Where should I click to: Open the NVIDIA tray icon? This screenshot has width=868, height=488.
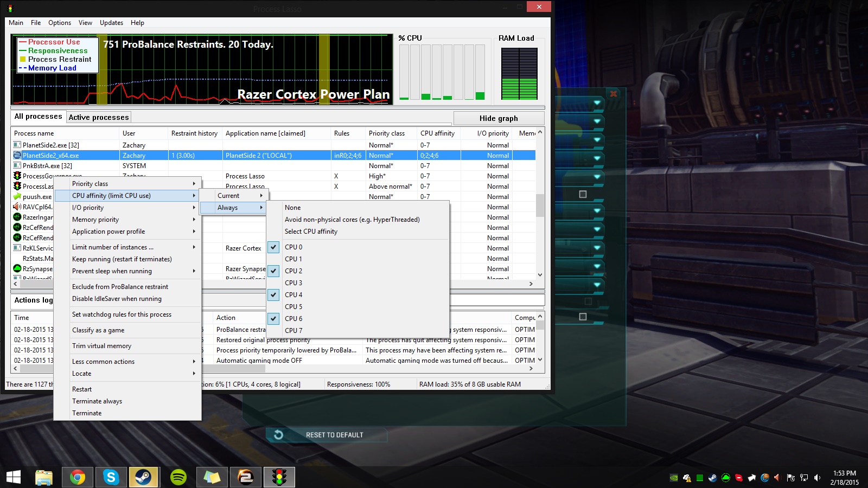pyautogui.click(x=674, y=478)
